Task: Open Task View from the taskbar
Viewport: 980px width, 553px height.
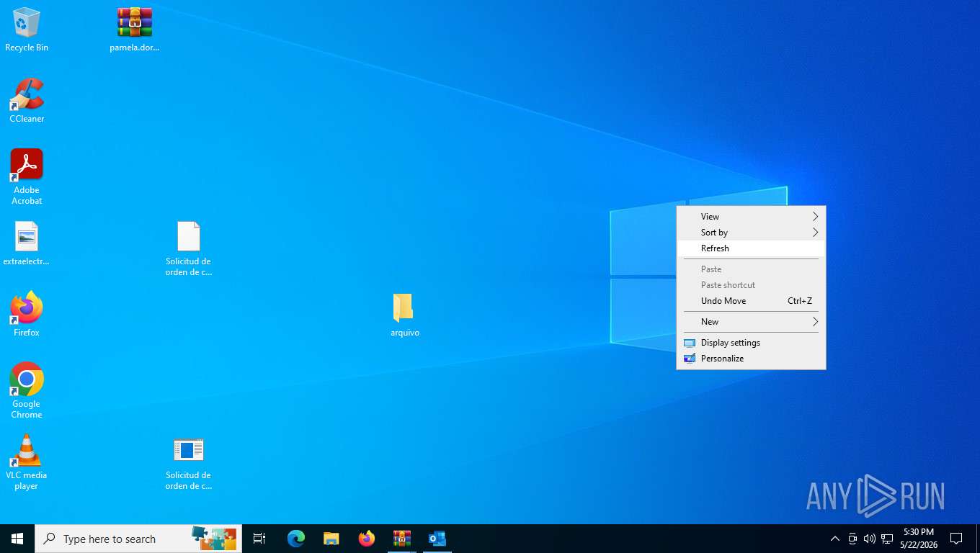Action: pyautogui.click(x=259, y=539)
